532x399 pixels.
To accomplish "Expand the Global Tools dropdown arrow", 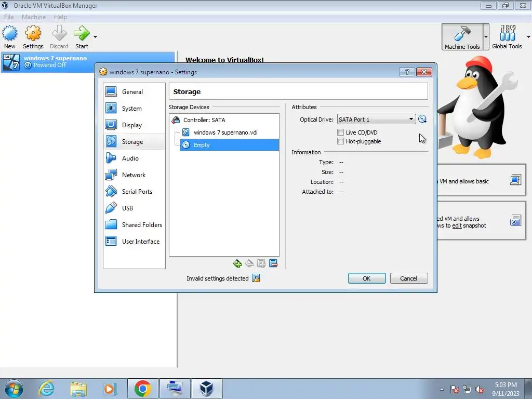I will pyautogui.click(x=528, y=37).
